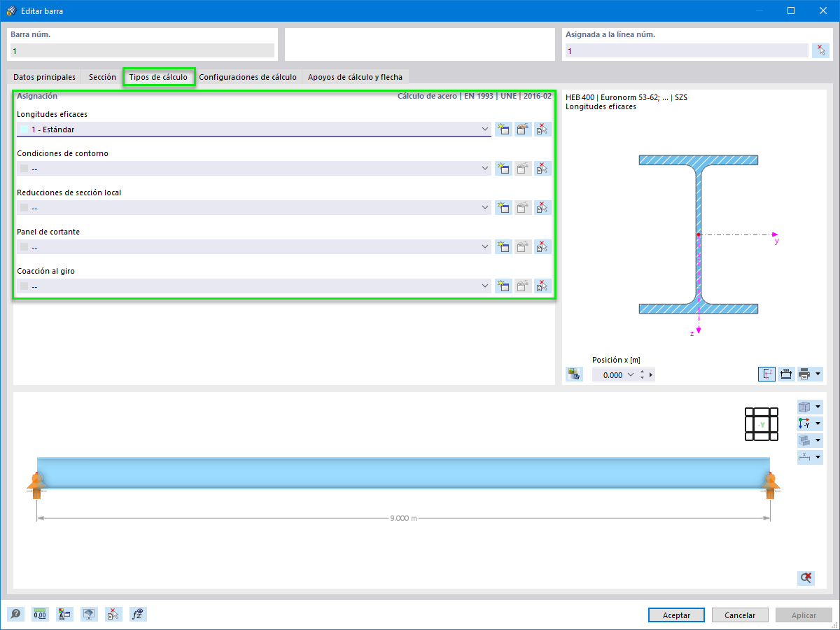Click the solid display mode icon
The height and width of the screenshot is (630, 840).
pyautogui.click(x=804, y=440)
